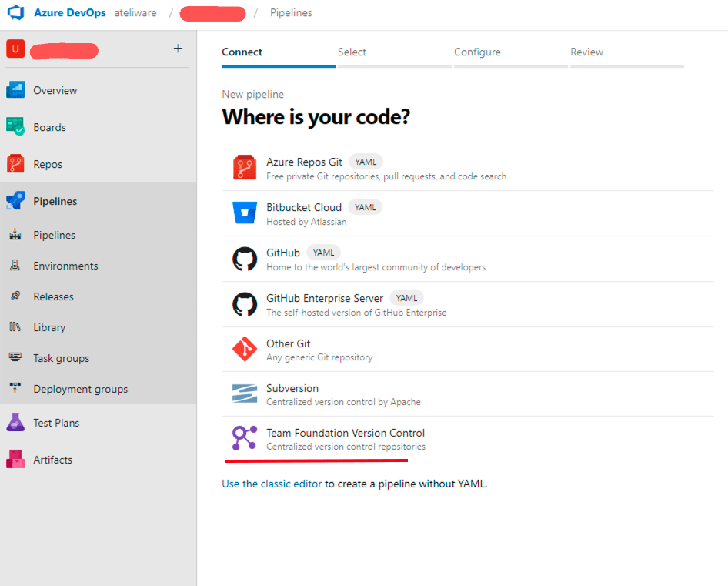Click the plus icon beside project name

[x=178, y=49]
